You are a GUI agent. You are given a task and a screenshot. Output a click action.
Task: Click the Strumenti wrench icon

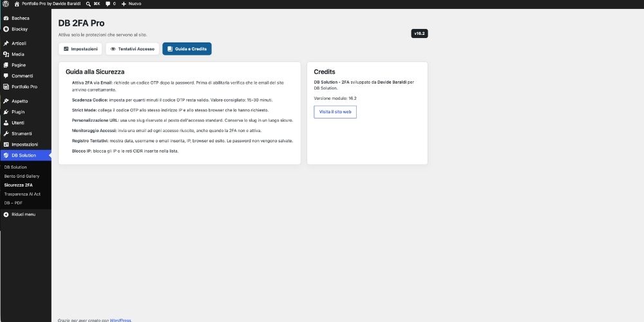[6, 134]
